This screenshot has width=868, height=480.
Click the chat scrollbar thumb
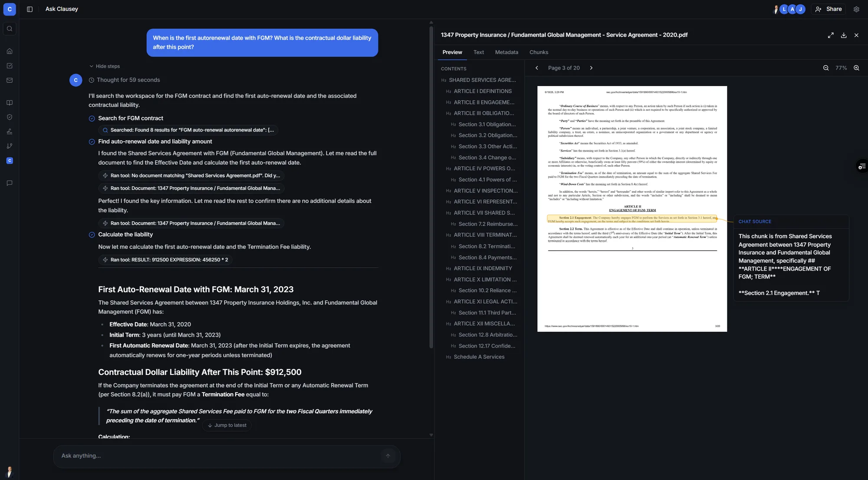coord(431,187)
